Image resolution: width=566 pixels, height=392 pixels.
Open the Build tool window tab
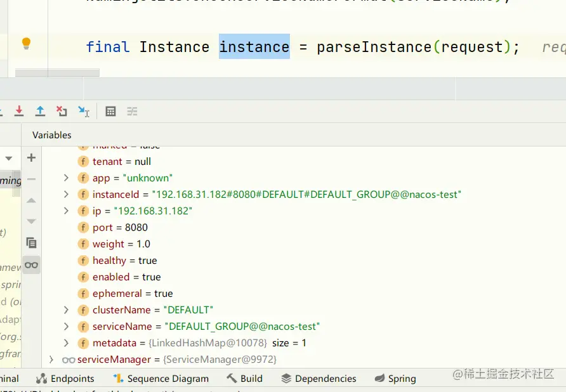(244, 378)
